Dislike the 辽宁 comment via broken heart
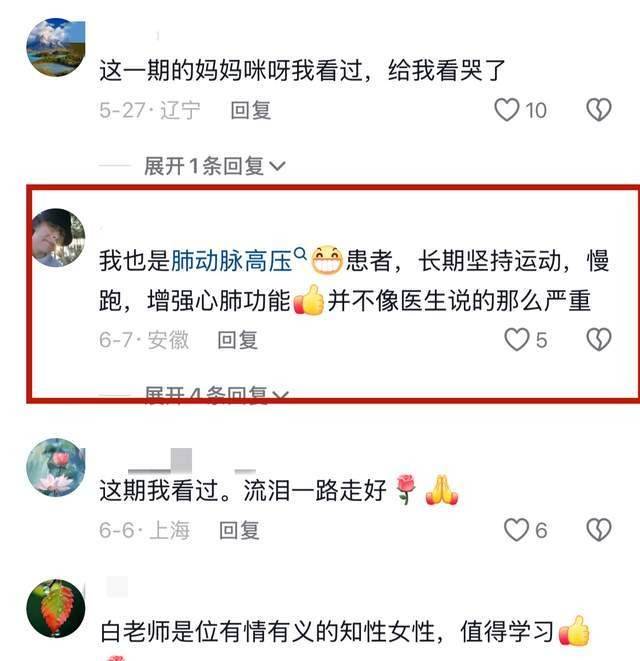This screenshot has width=640, height=661. click(599, 110)
